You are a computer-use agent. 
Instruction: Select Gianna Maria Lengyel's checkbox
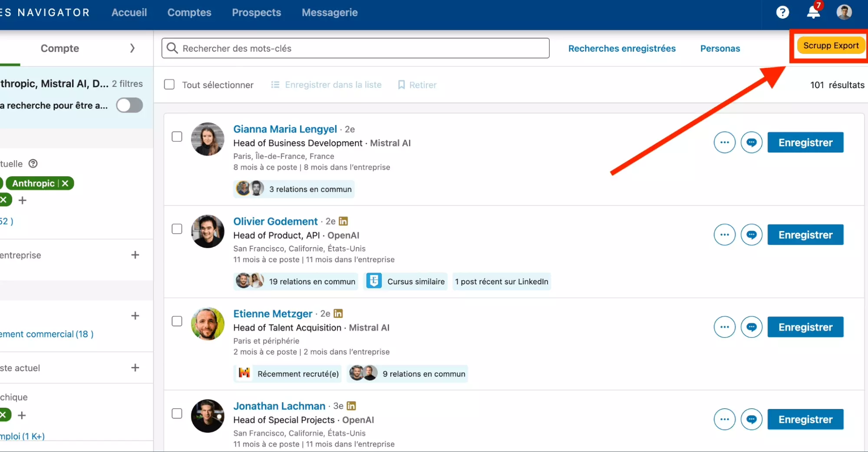177,137
